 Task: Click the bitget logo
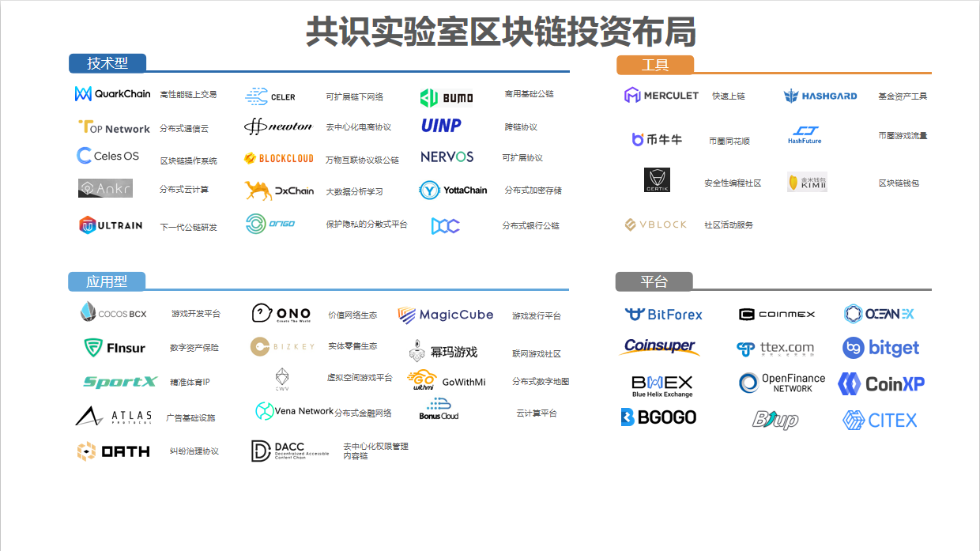pyautogui.click(x=881, y=348)
